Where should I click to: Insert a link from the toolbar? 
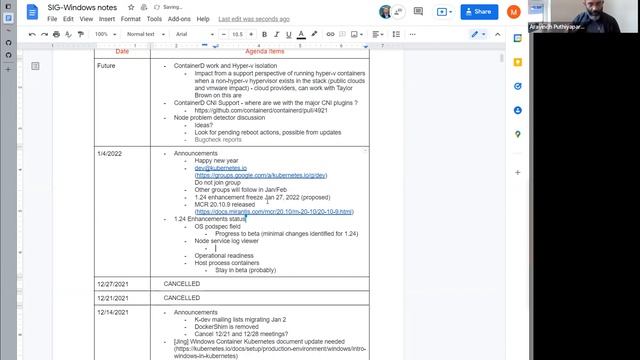[330, 34]
